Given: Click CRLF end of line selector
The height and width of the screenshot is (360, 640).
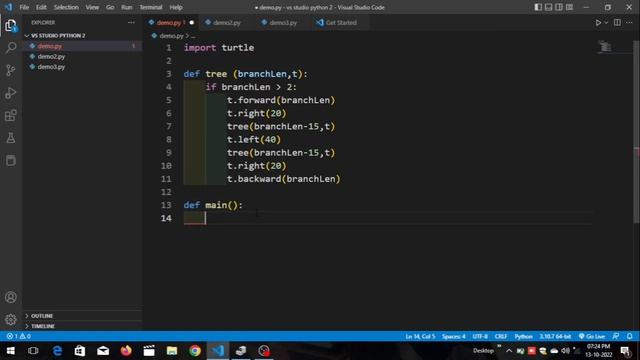Looking at the screenshot, I should point(501,336).
